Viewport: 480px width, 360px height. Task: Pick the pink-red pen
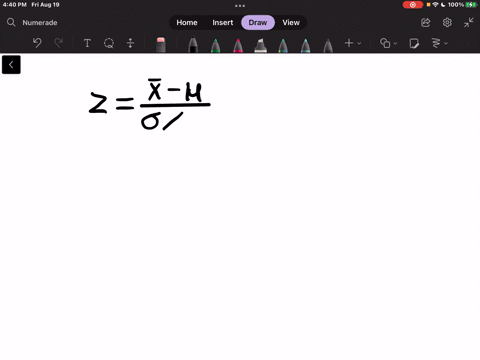coord(238,45)
